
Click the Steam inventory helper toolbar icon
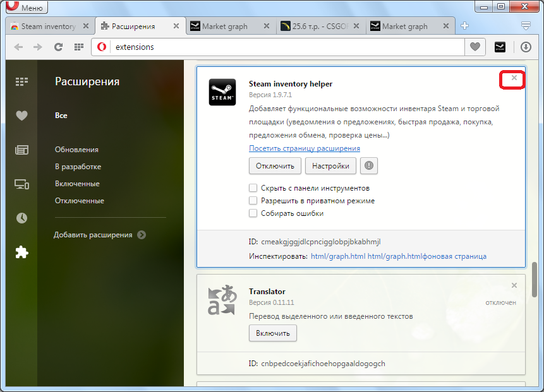[x=500, y=47]
